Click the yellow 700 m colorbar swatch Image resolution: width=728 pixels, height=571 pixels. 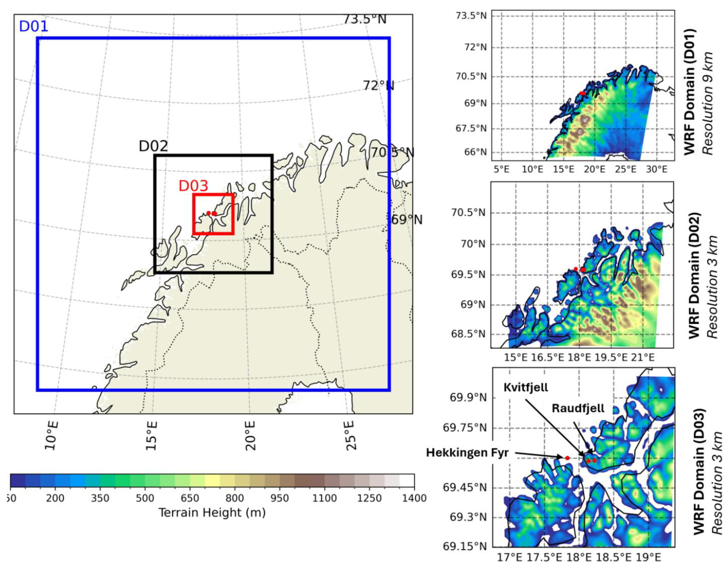pos(212,480)
